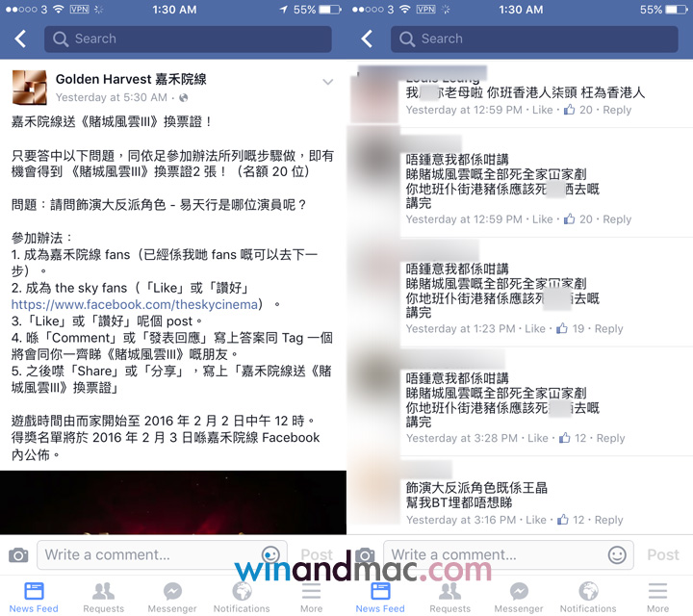
Task: Tap Post button on right screen
Action: (x=663, y=554)
